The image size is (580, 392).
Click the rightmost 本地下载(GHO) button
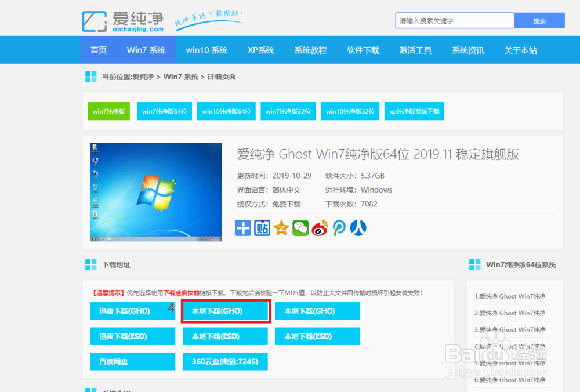(318, 311)
